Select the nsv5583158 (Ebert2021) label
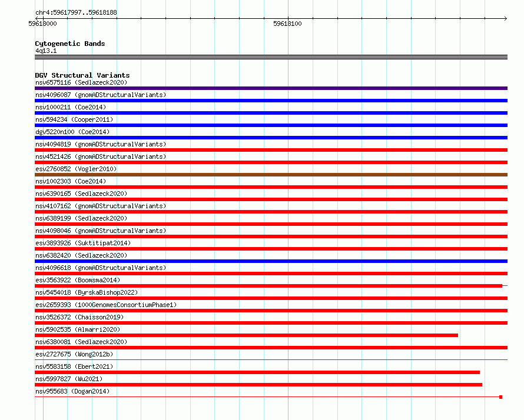524x420 pixels. coord(74,366)
